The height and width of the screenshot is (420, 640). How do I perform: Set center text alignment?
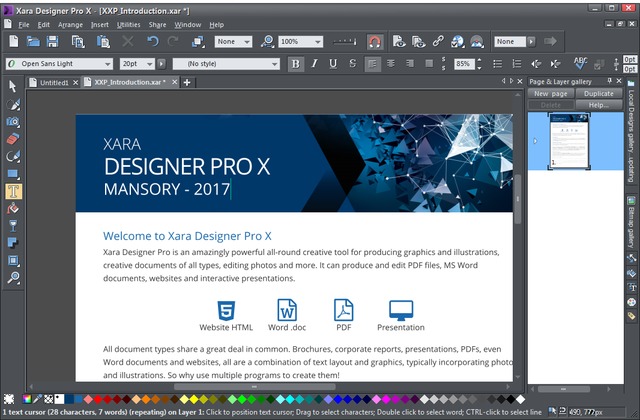[391, 64]
